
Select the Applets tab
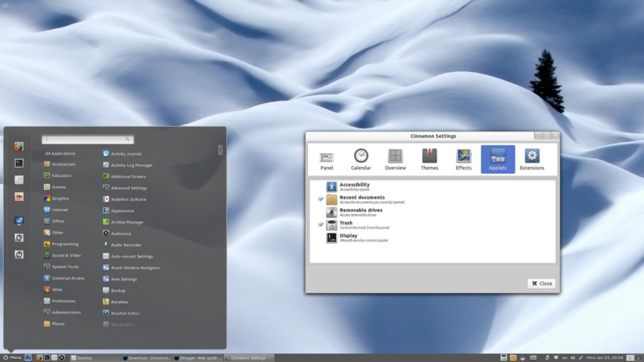tap(498, 159)
